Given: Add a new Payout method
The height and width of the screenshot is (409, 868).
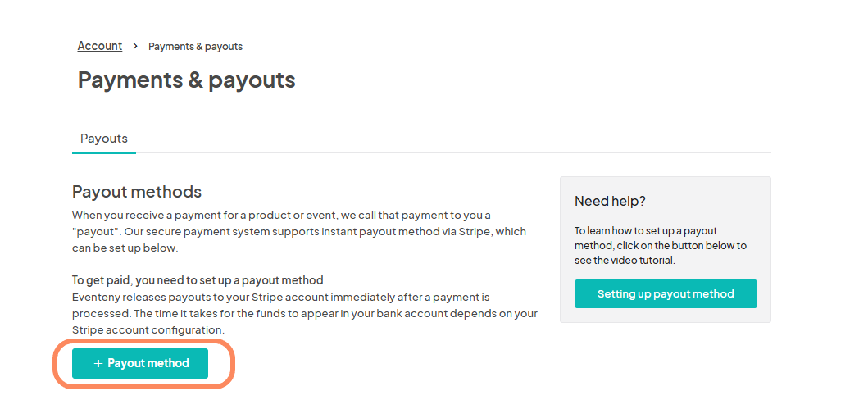Looking at the screenshot, I should (x=140, y=364).
